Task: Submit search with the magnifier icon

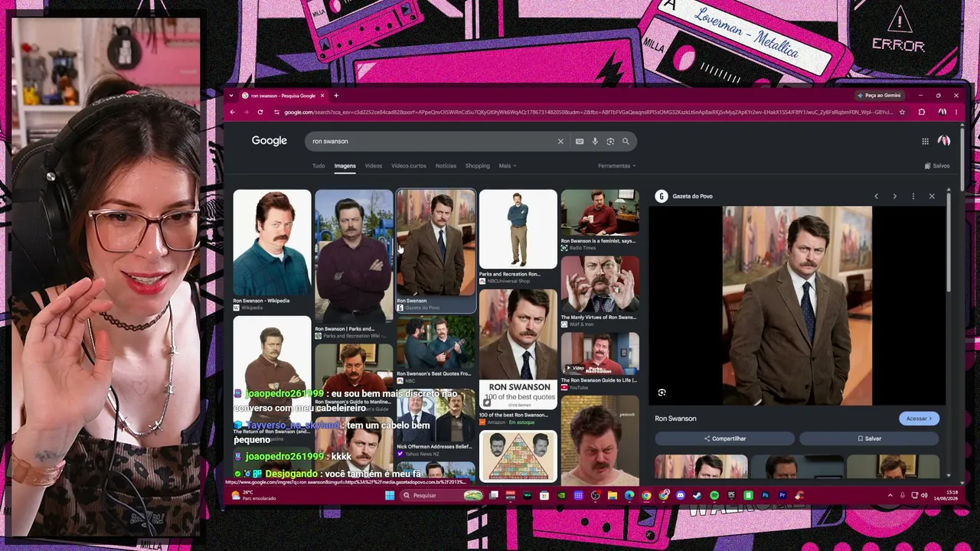Action: pos(626,141)
